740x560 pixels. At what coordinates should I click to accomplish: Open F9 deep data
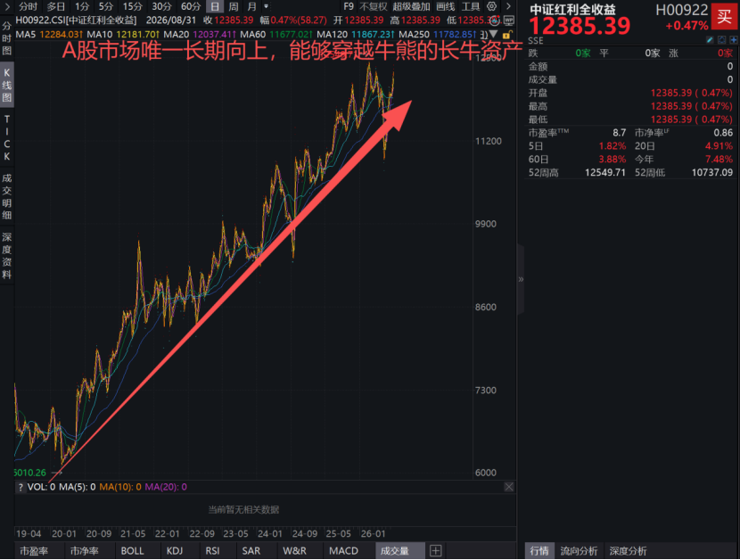(349, 6)
